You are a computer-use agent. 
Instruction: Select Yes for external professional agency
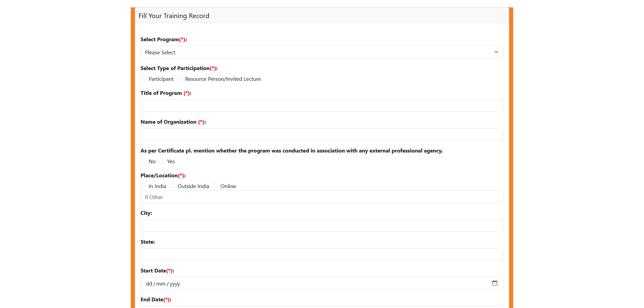(x=162, y=161)
